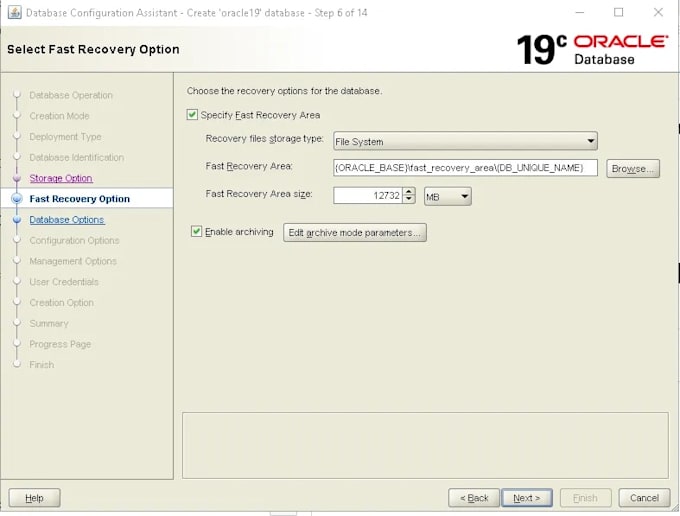
Task: Select the Fast Recovery Option step
Action: (x=79, y=199)
